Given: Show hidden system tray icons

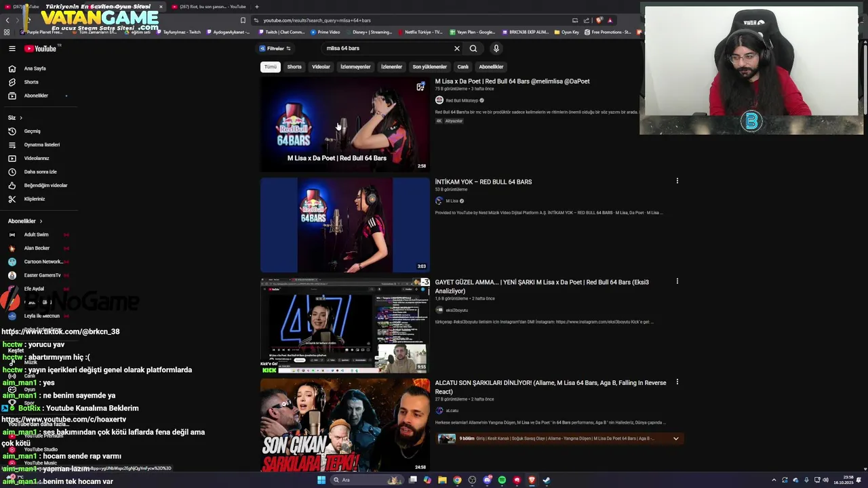Looking at the screenshot, I should [x=774, y=480].
